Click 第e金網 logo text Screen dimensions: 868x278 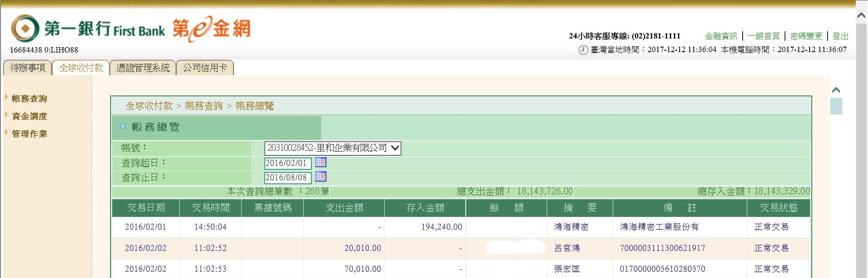point(211,29)
